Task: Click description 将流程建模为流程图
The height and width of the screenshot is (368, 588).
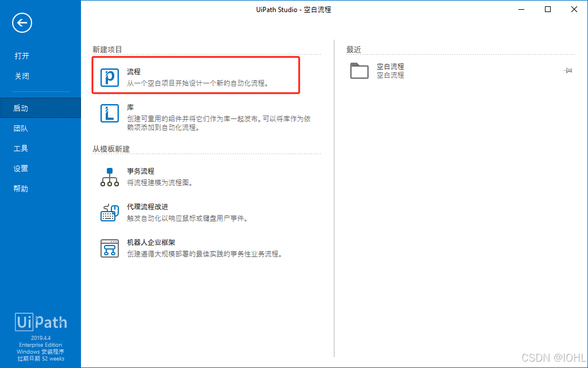Action: (160, 183)
